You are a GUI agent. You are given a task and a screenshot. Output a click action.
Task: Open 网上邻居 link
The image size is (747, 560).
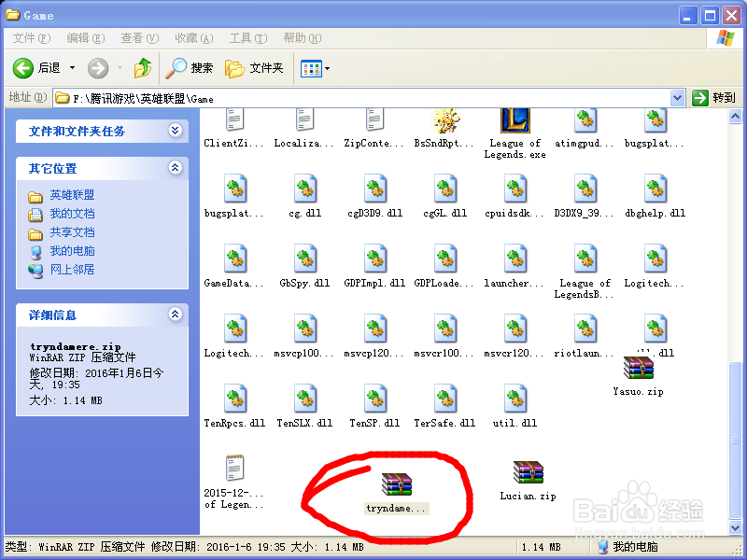pyautogui.click(x=72, y=269)
